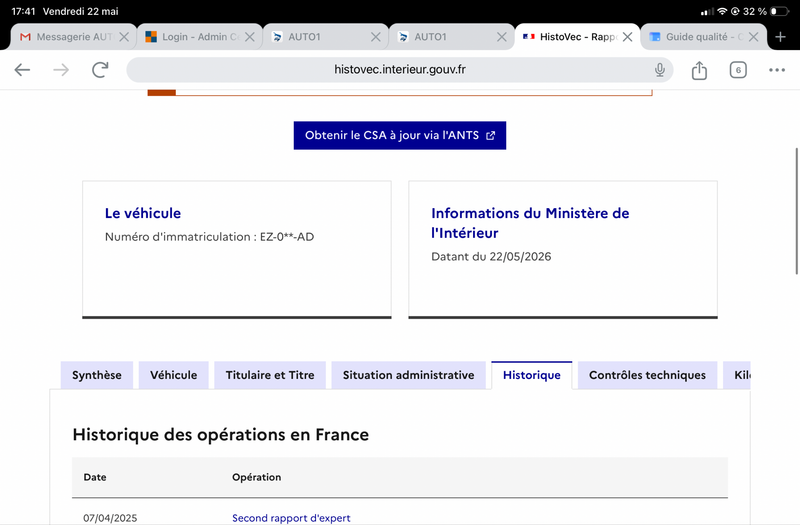Click the page's vertical scrollbar
Image resolution: width=800 pixels, height=525 pixels.
click(x=797, y=211)
